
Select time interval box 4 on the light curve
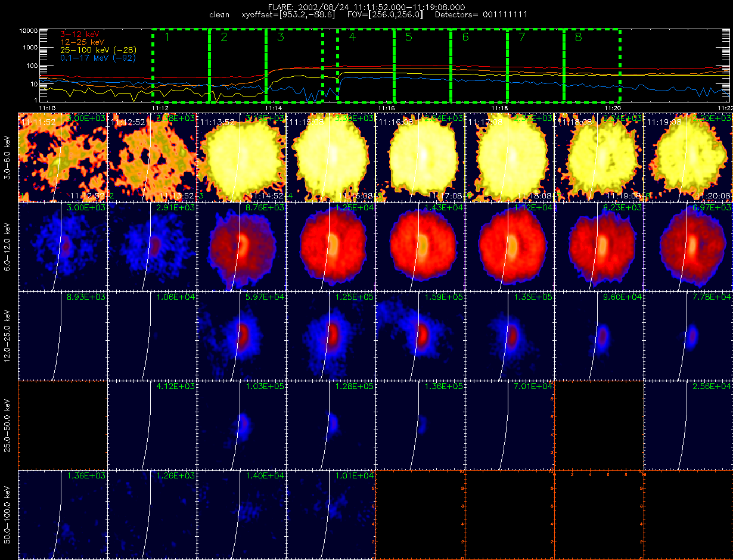[365, 66]
